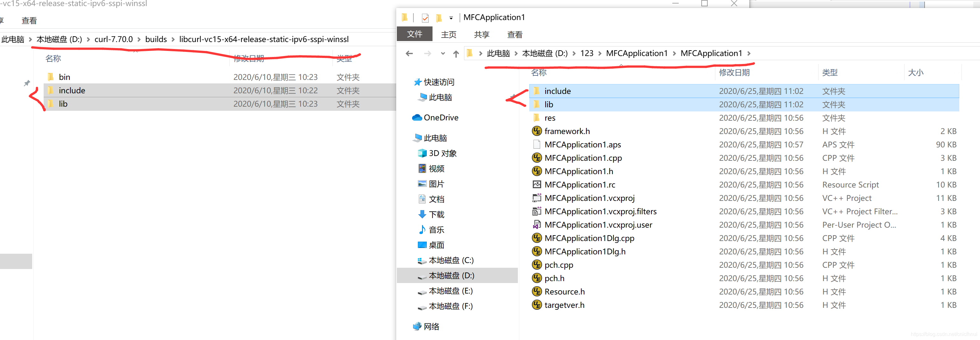Viewport: 980px width, 340px height.
Task: Sort by 修改日期 column in MFCApplication1 window
Action: click(x=734, y=73)
